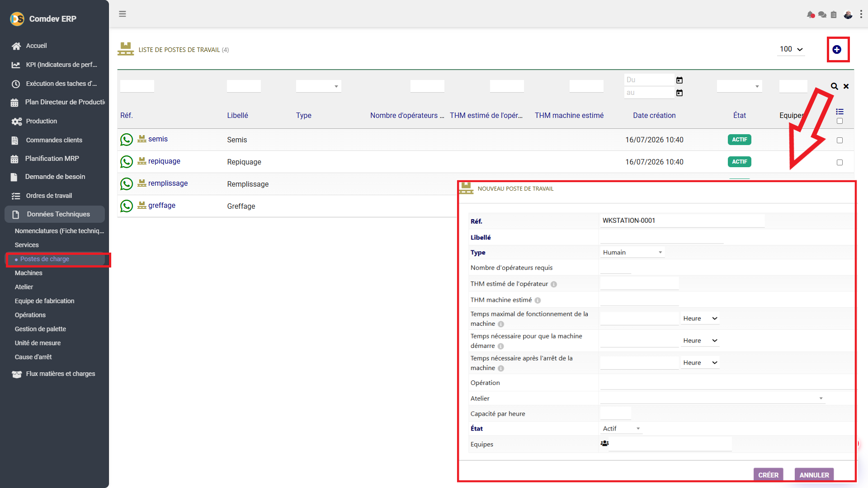Click info icon next to THM estimé de l'opérateur
This screenshot has width=868, height=488.
point(554,284)
